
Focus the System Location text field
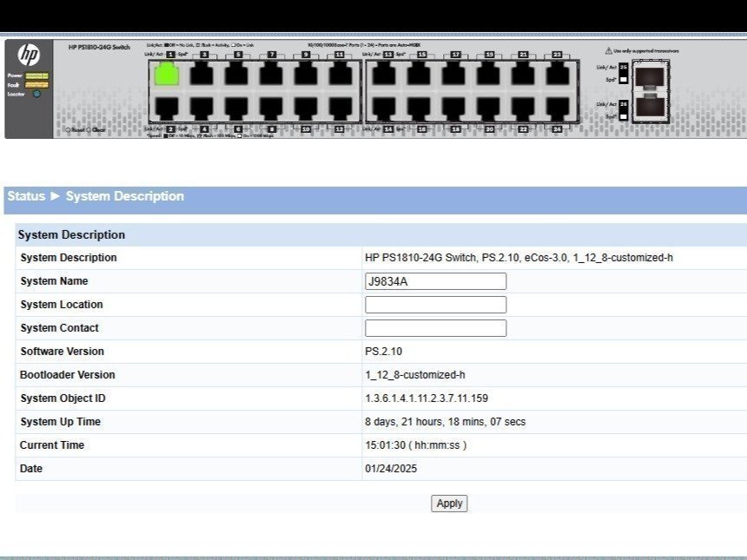tap(435, 305)
